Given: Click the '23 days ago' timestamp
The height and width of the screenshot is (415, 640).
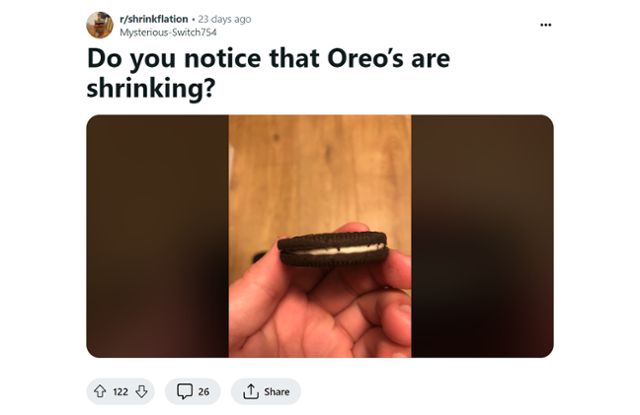Looking at the screenshot, I should coord(224,19).
